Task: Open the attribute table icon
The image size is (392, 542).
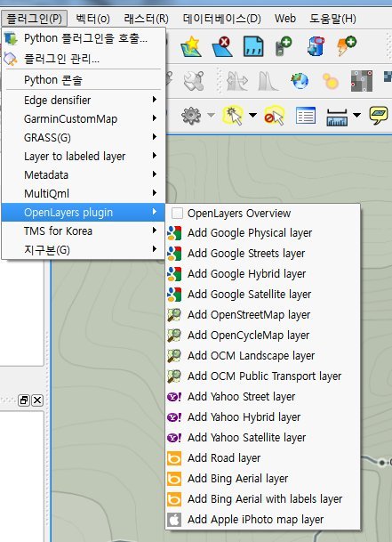Action: tap(306, 115)
